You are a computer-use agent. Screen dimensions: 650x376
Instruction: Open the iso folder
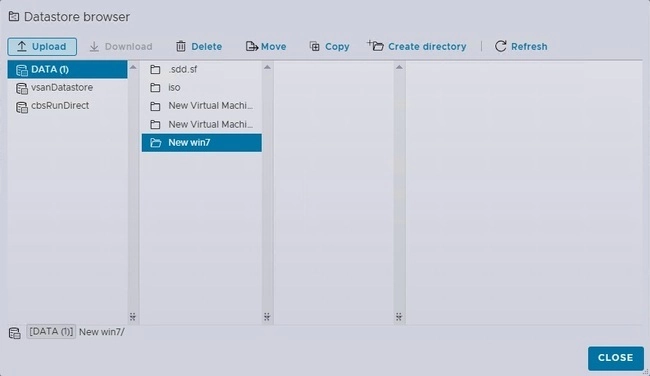(x=201, y=87)
